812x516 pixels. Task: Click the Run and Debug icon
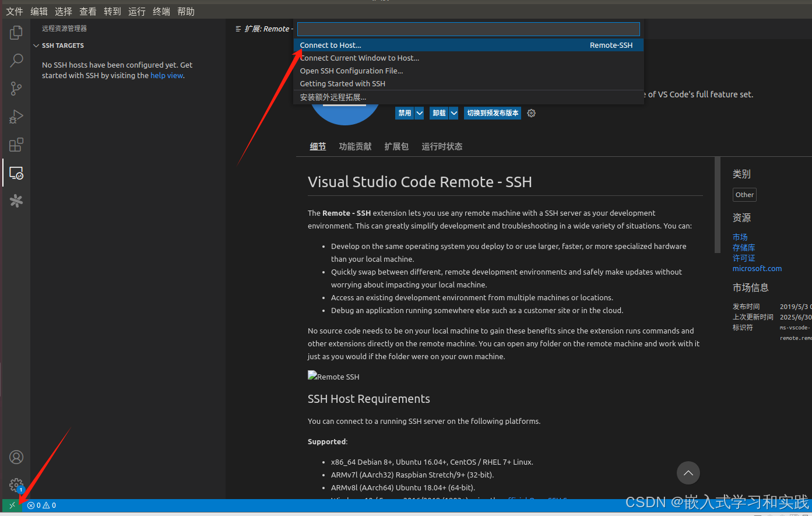(16, 117)
